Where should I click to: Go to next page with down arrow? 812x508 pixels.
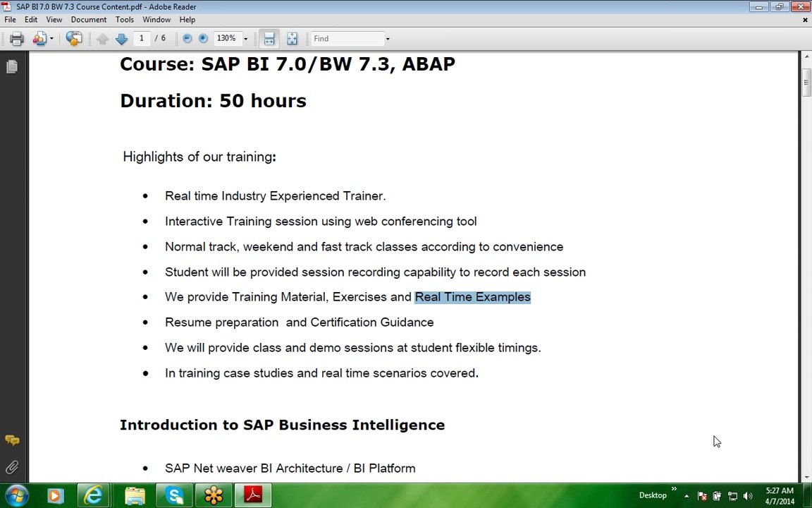[x=121, y=39]
